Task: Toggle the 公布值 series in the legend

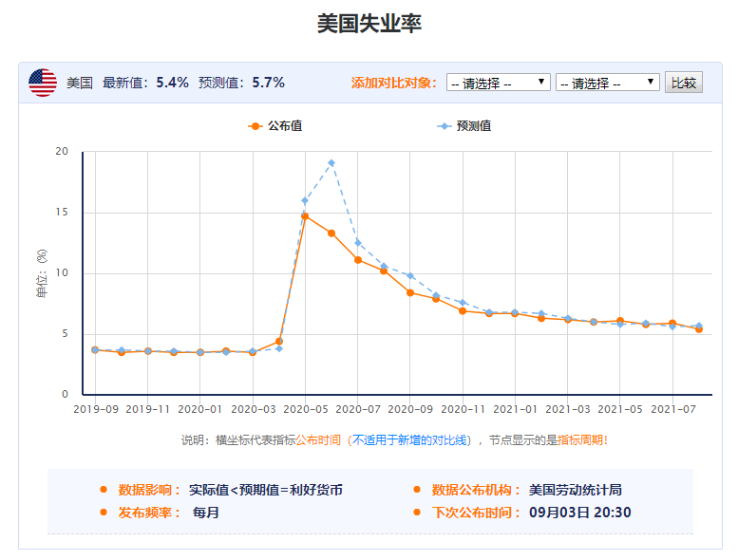Action: coord(284,126)
